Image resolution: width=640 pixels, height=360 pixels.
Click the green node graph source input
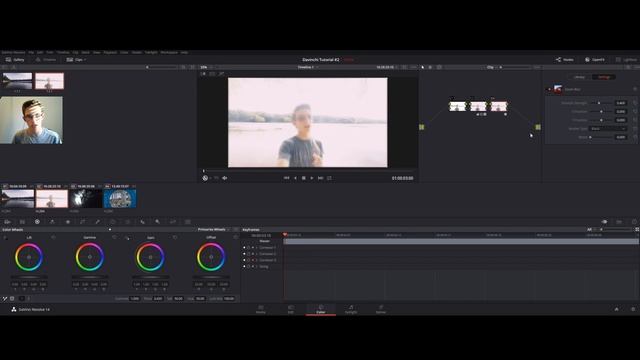pos(422,127)
